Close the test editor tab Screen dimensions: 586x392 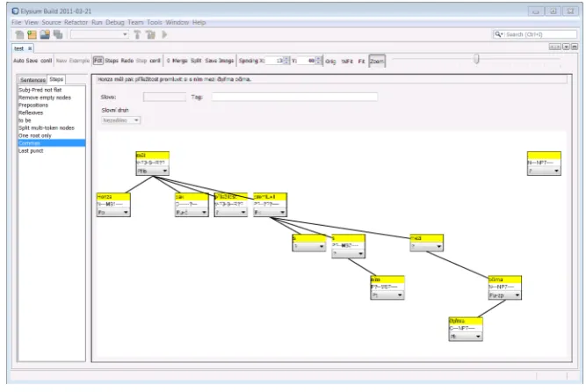[x=30, y=48]
